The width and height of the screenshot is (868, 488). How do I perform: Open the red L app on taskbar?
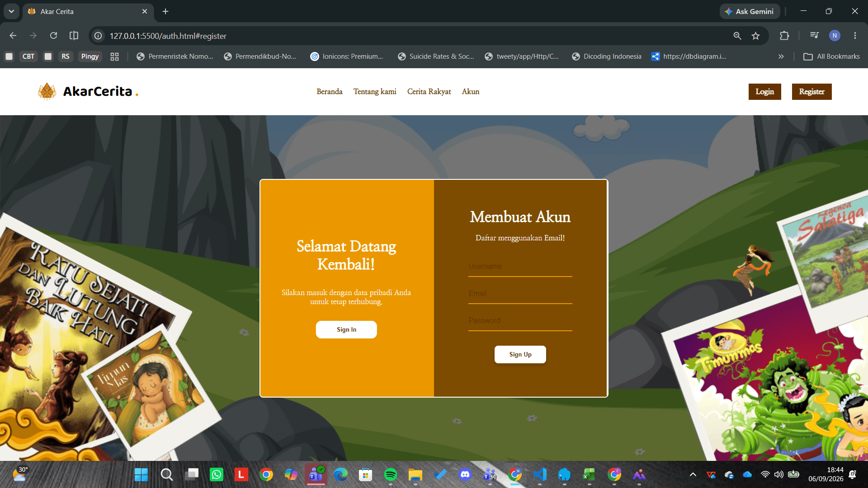241,474
